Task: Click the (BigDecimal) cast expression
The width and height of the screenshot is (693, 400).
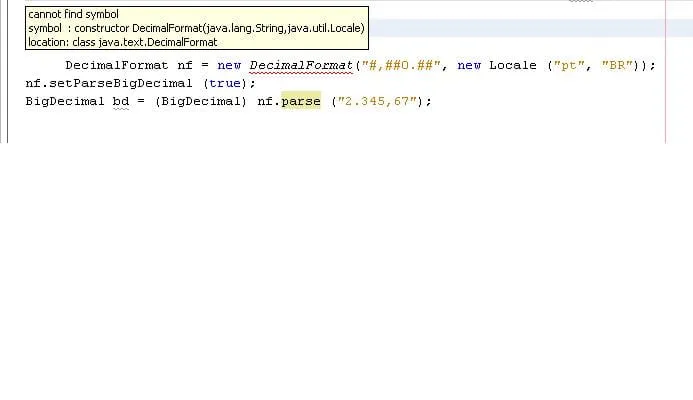Action: point(201,101)
